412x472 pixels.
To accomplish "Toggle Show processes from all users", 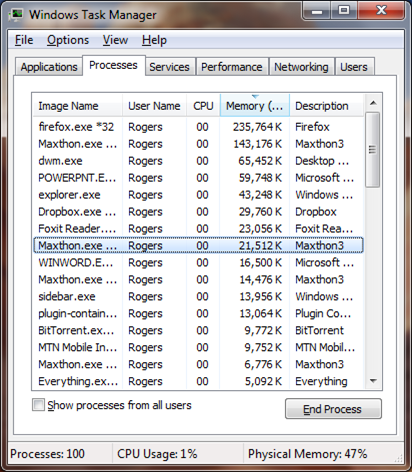I will [38, 405].
